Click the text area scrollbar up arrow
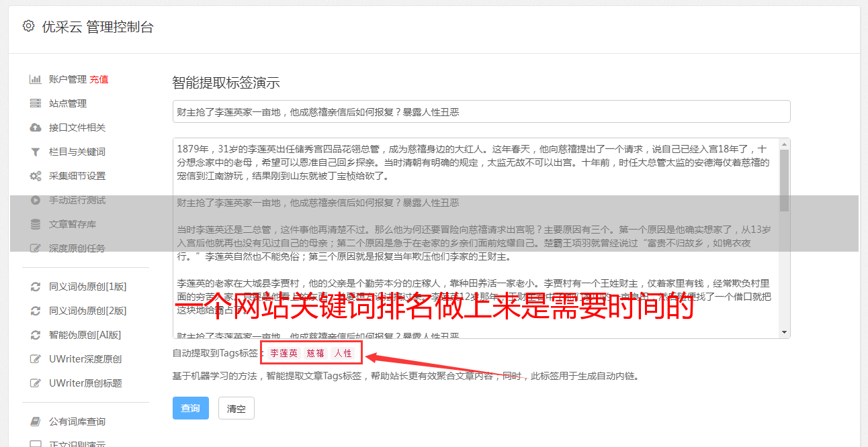868x447 pixels. coord(784,144)
